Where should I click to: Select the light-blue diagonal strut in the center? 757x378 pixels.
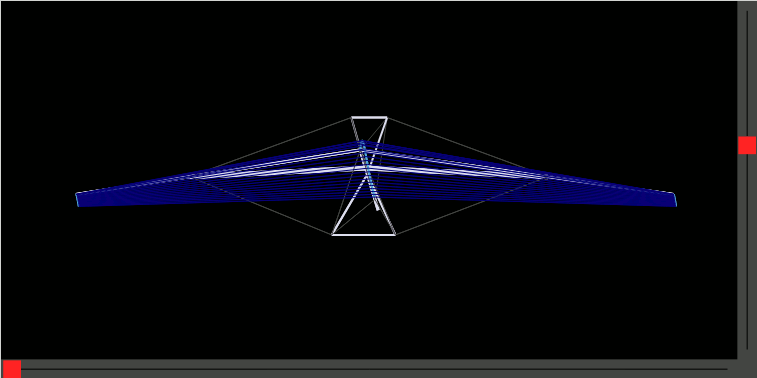click(x=369, y=176)
